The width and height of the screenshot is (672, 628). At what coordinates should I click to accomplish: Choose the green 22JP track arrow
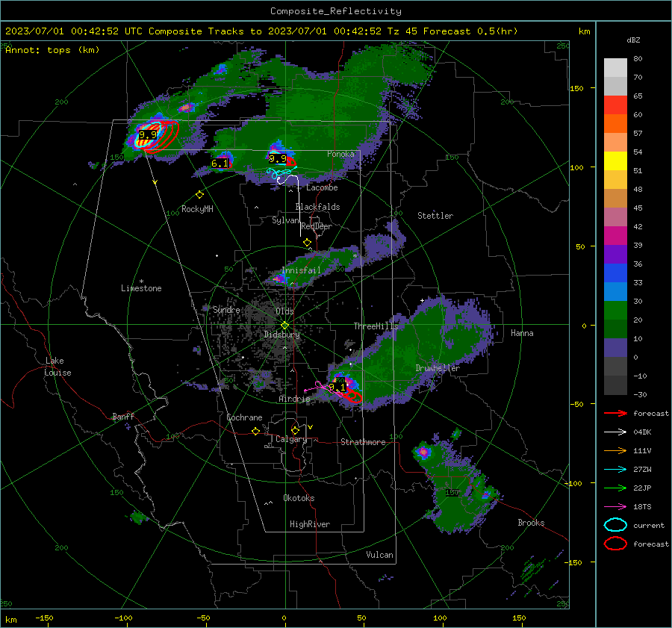click(615, 488)
